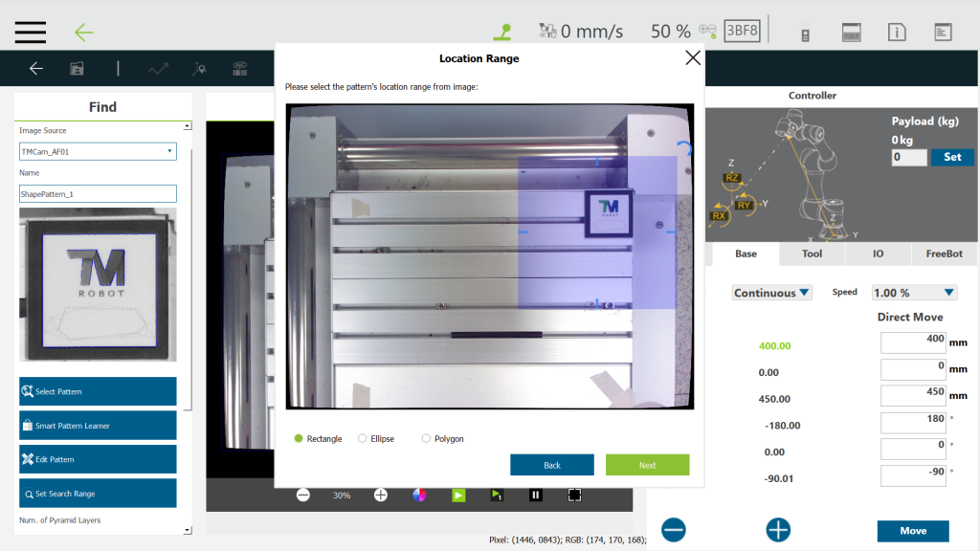Pause the live camera feed
980x551 pixels.
click(536, 495)
